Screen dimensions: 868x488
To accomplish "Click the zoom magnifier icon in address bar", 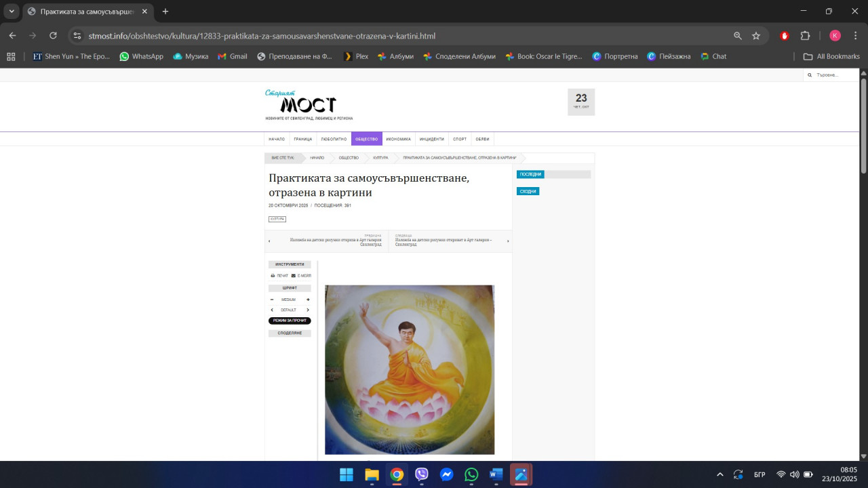I will pyautogui.click(x=738, y=36).
